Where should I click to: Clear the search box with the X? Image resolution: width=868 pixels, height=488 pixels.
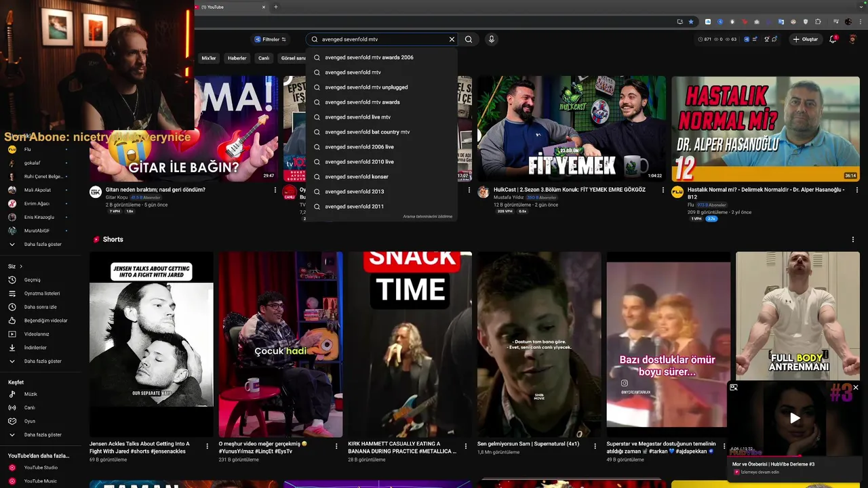(x=452, y=39)
